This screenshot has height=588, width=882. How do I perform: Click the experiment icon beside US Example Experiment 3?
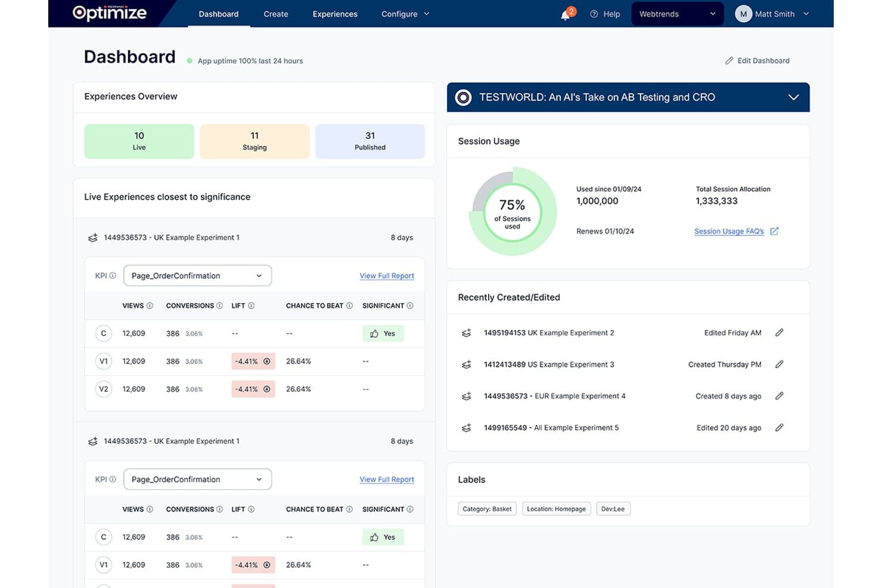click(x=467, y=365)
